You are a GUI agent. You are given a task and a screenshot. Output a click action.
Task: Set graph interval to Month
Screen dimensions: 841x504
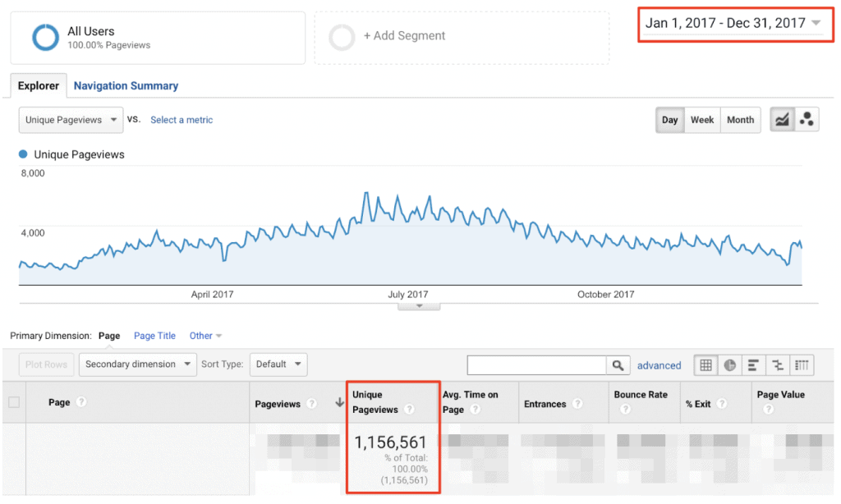(x=740, y=120)
